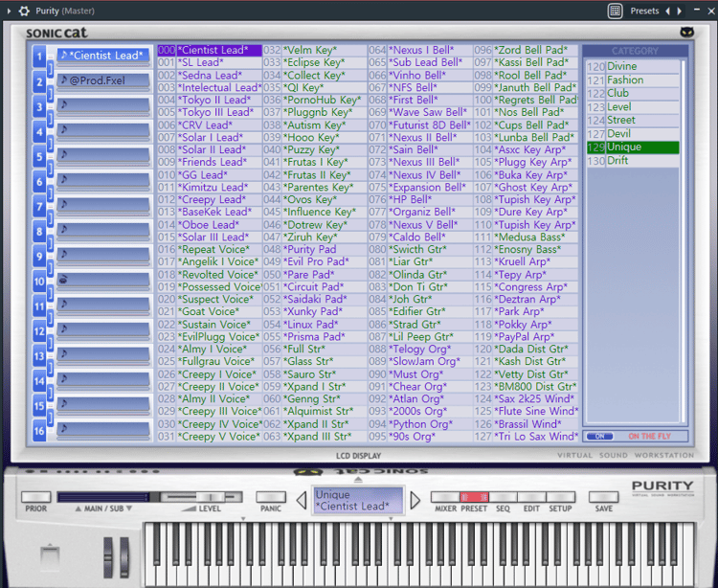Screen dimensions: 718x588
Task: Select channel 2 number button
Action: [39, 82]
